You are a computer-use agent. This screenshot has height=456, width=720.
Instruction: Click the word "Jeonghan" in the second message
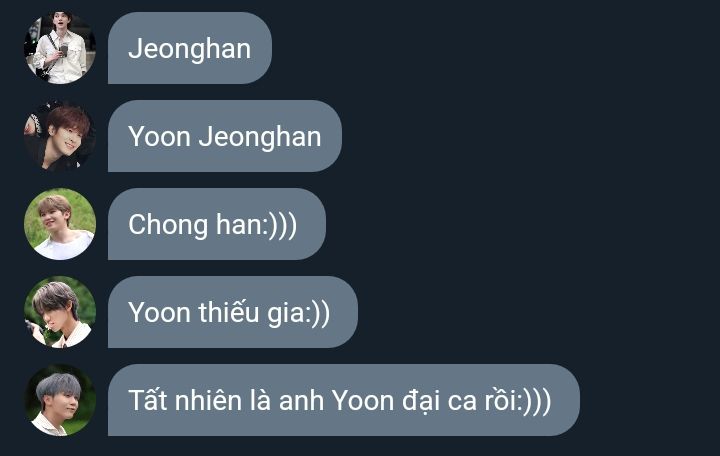click(259, 138)
